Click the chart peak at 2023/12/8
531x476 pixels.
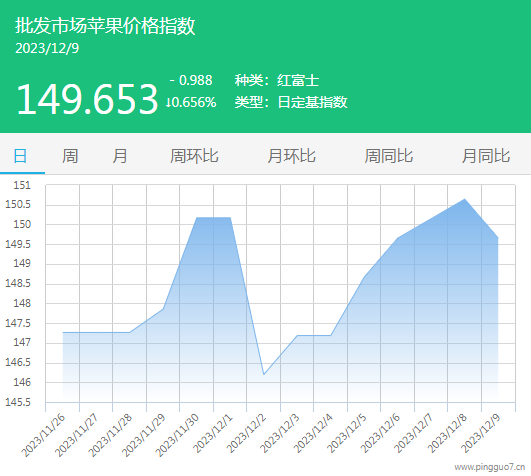pos(464,199)
